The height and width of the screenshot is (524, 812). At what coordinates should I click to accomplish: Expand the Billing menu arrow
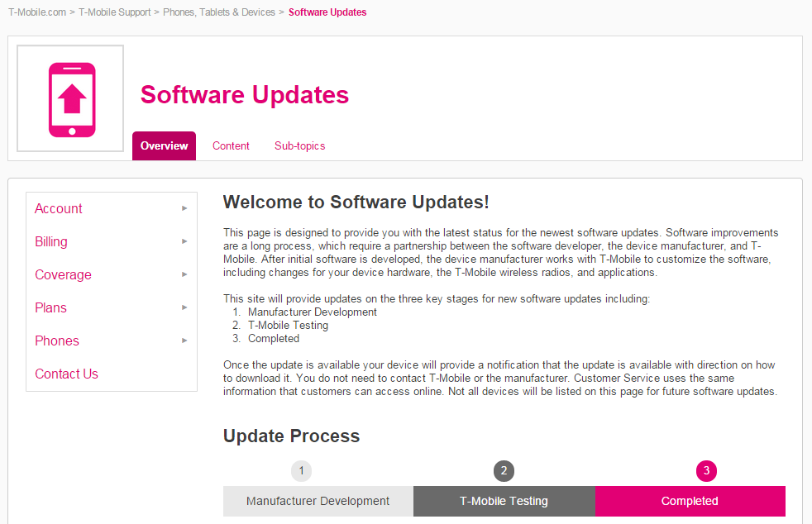click(184, 241)
